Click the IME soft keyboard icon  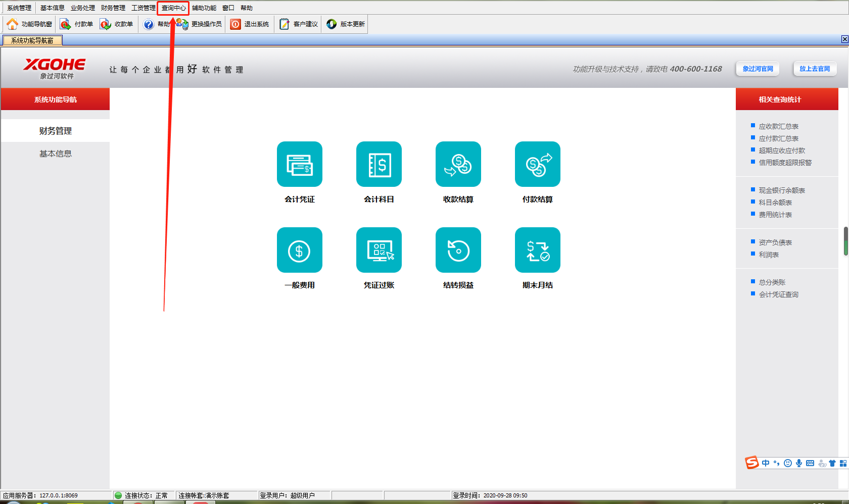click(810, 463)
